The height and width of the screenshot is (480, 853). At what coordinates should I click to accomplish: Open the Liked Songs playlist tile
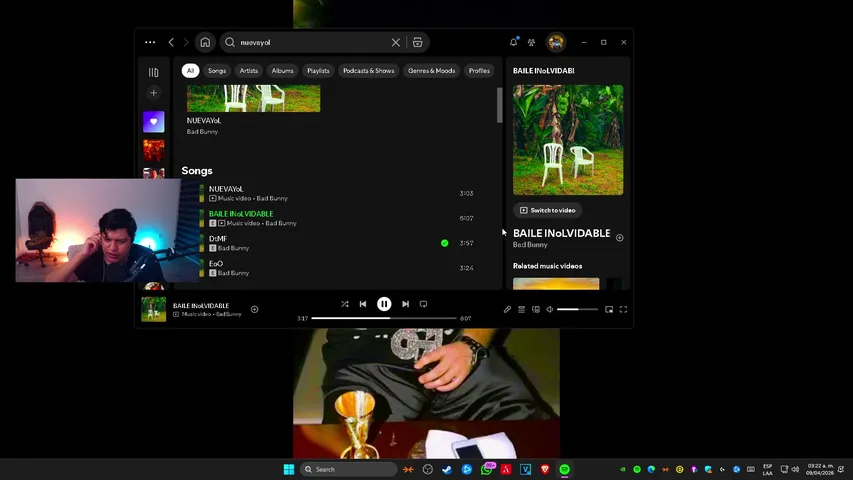pos(153,122)
